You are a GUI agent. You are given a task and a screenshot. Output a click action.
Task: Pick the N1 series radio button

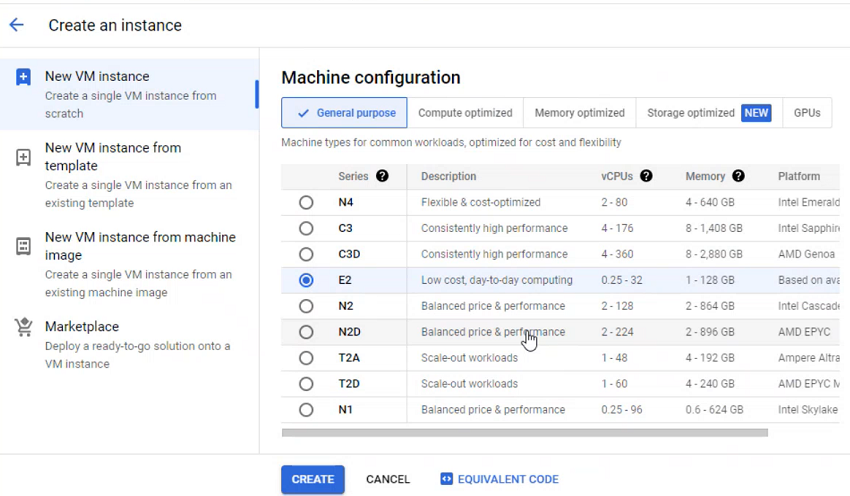(x=306, y=410)
